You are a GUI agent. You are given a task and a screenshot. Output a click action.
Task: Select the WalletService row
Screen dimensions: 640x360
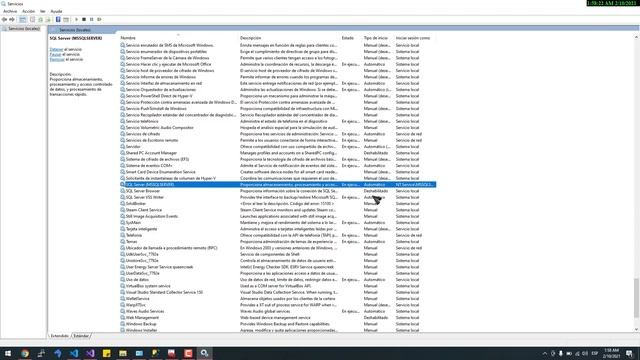tap(278, 299)
